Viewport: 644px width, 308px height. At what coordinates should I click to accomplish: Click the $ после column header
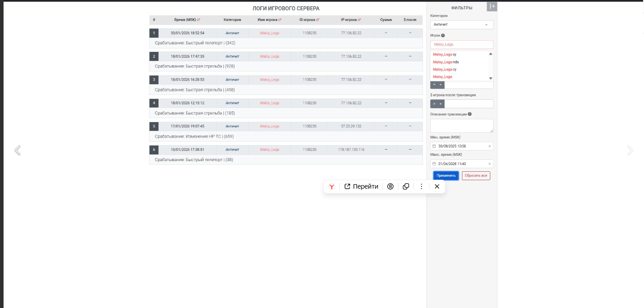tap(410, 20)
